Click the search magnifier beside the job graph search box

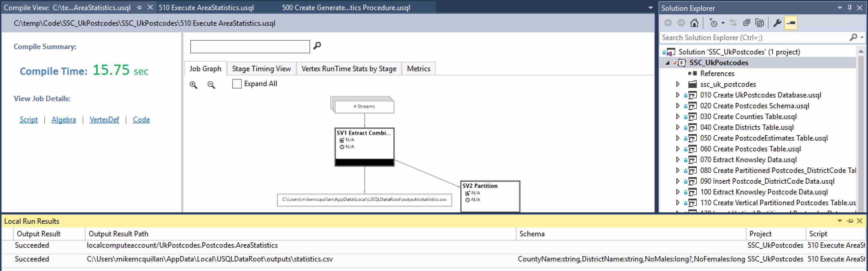(317, 46)
